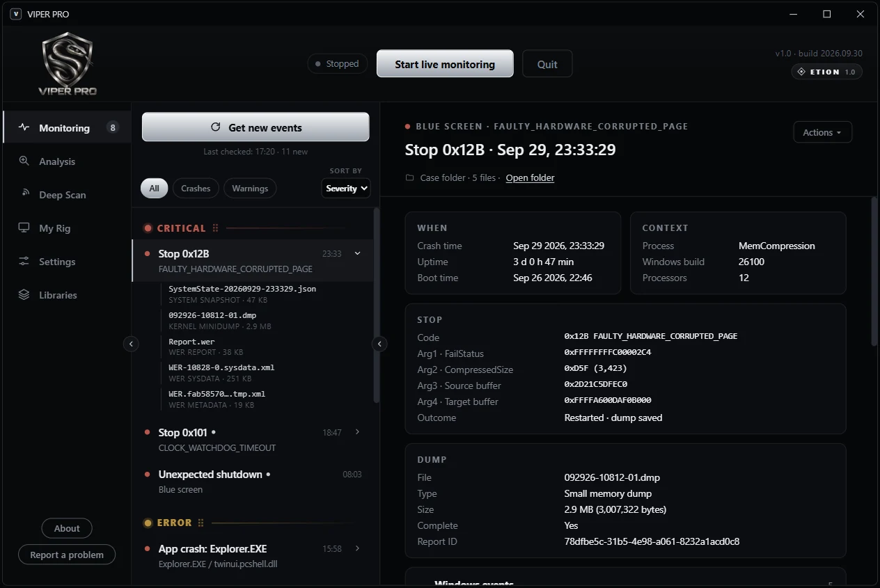Open the Severity sort dropdown

346,188
